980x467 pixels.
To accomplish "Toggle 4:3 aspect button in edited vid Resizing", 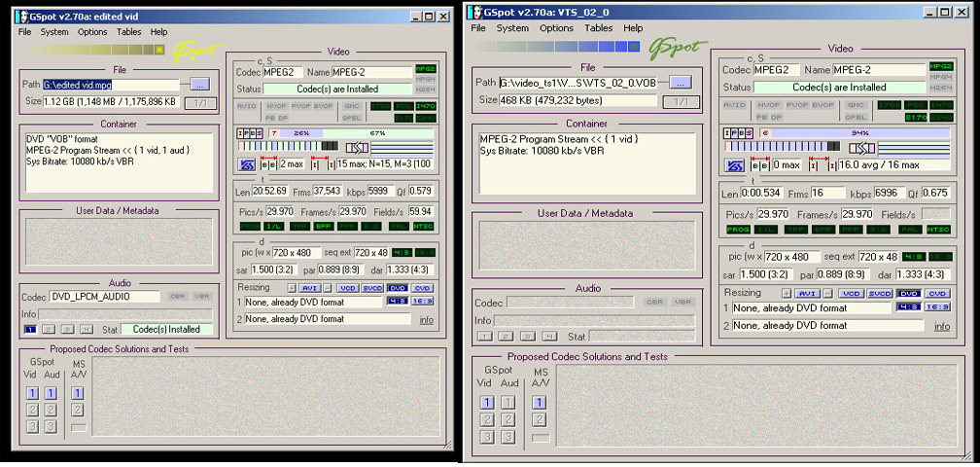I will [398, 302].
